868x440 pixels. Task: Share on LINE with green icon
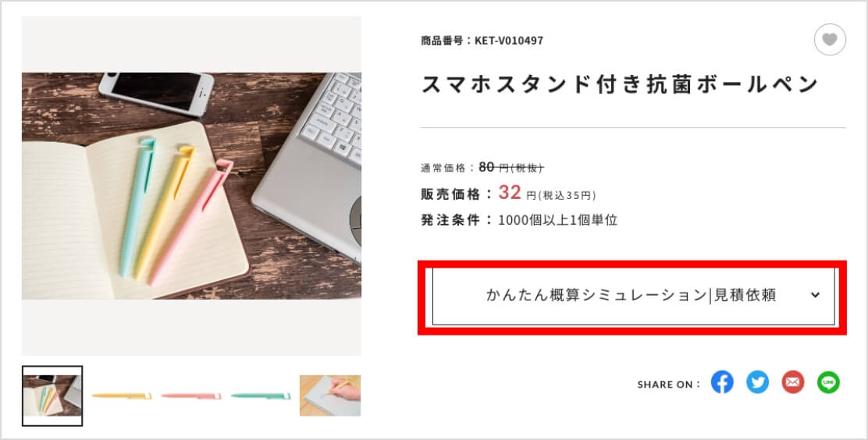(828, 382)
